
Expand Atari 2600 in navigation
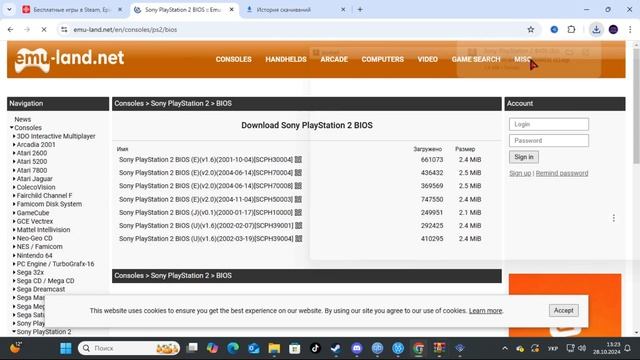point(14,153)
